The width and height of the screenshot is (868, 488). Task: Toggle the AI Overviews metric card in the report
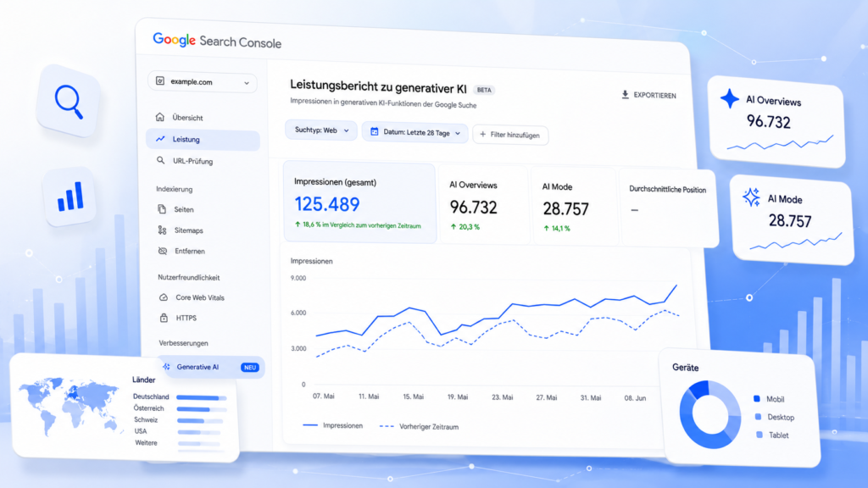click(484, 205)
